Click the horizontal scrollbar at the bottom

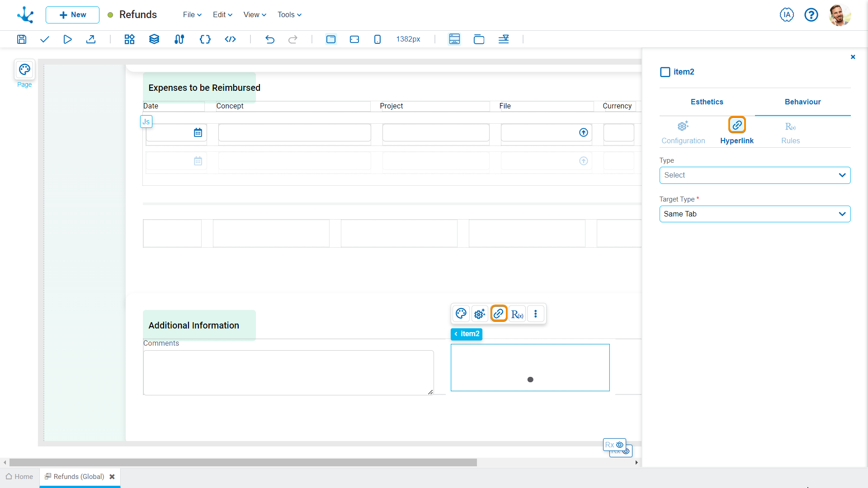click(x=243, y=463)
